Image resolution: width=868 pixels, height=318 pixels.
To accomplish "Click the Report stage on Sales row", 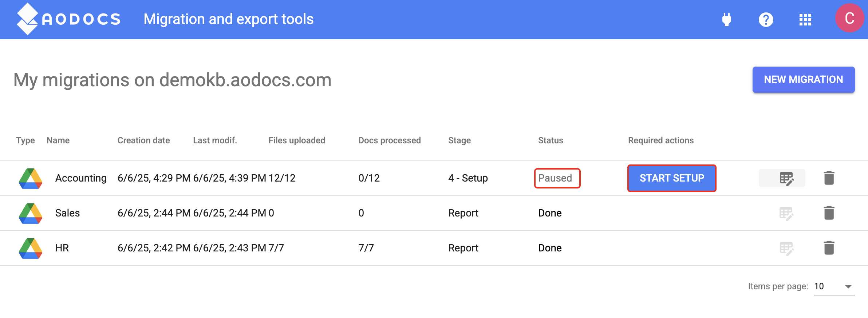I will [x=463, y=213].
